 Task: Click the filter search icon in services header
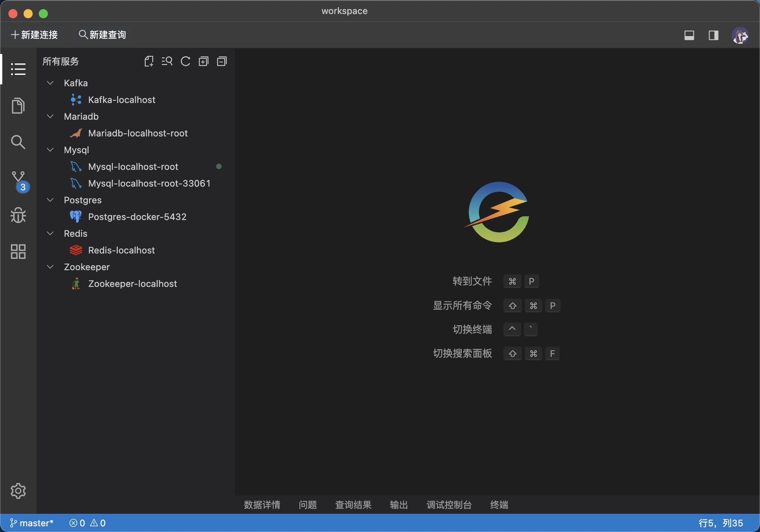click(x=167, y=61)
